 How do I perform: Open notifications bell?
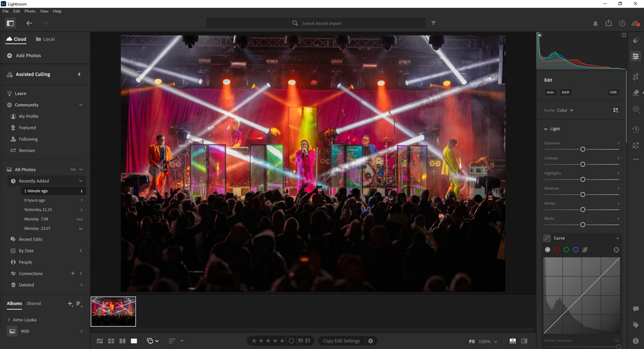[x=595, y=24]
